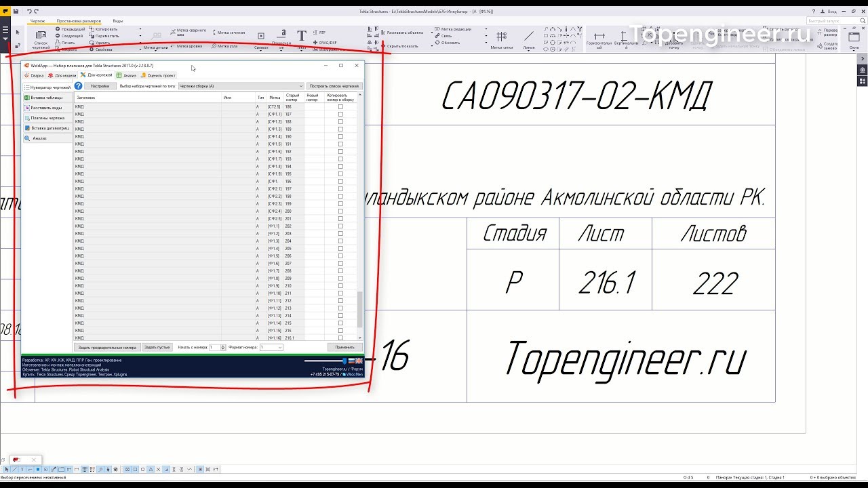The image size is (868, 488).
Task: Click the Undo arrow in Tekla title bar
Action: (x=29, y=11)
